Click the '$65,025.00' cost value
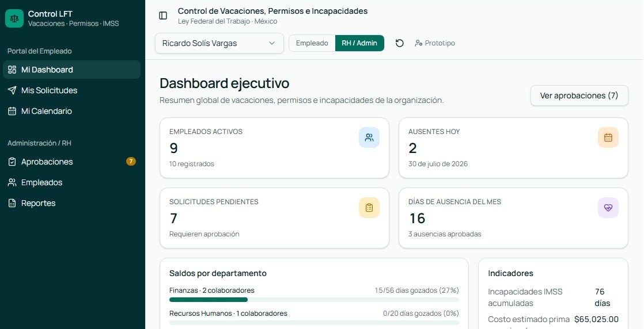 (596, 320)
